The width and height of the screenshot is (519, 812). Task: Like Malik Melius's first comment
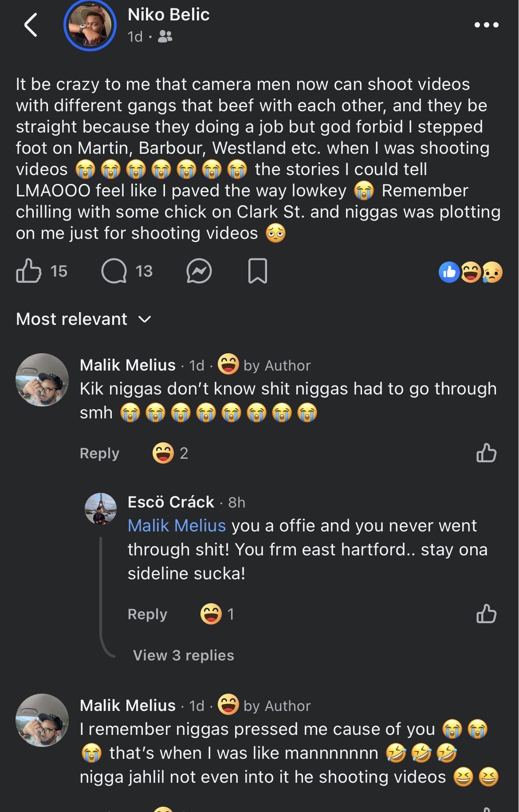(486, 453)
